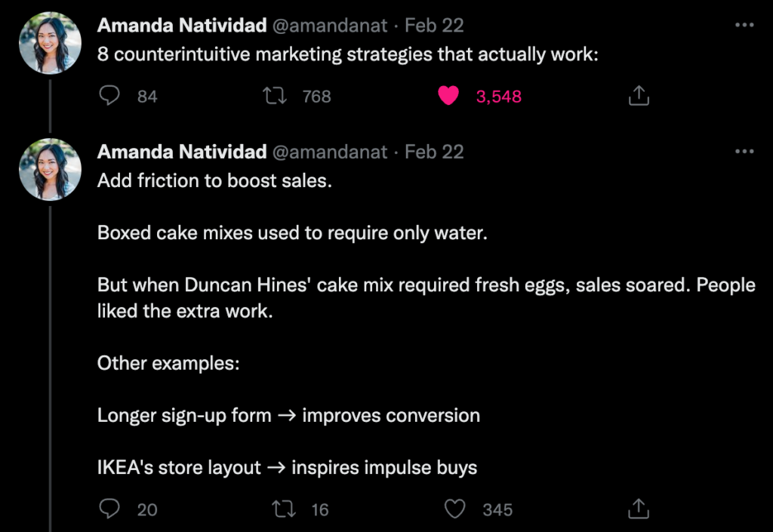The width and height of the screenshot is (773, 532).
Task: Open Amanda Natividad's avatar on first tweet
Action: click(x=50, y=43)
